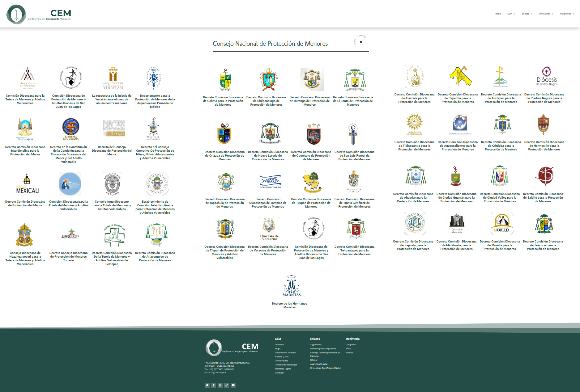Click the Diócesis de Tampico fish logo

(270, 182)
